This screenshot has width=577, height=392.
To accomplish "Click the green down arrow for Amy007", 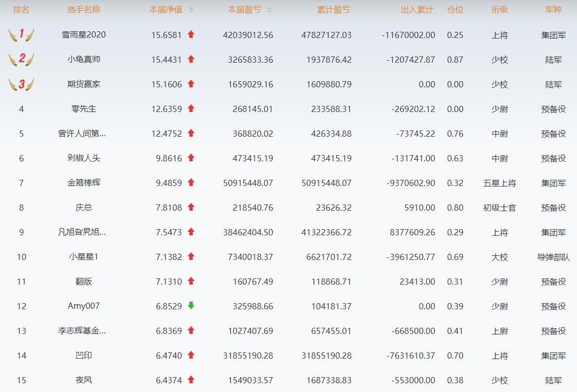I will tap(191, 306).
